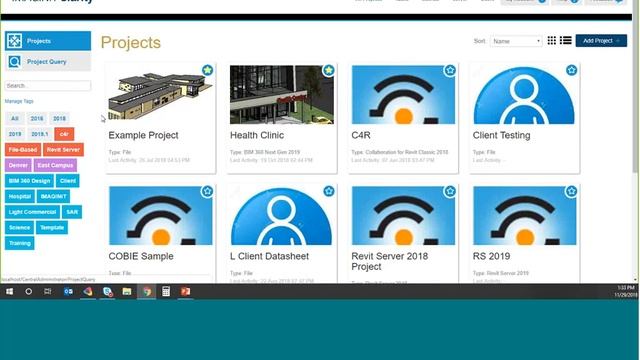Toggle favorite star on COBIE Sample
640x360 pixels.
click(x=207, y=191)
